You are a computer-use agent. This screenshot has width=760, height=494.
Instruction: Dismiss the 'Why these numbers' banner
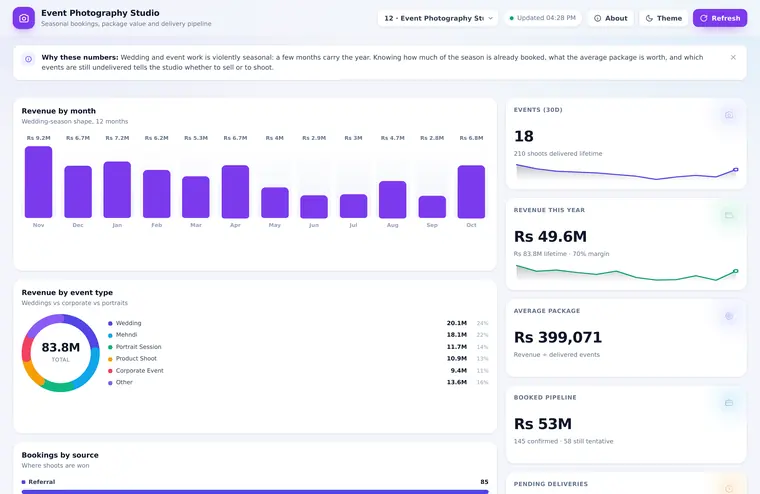click(733, 57)
